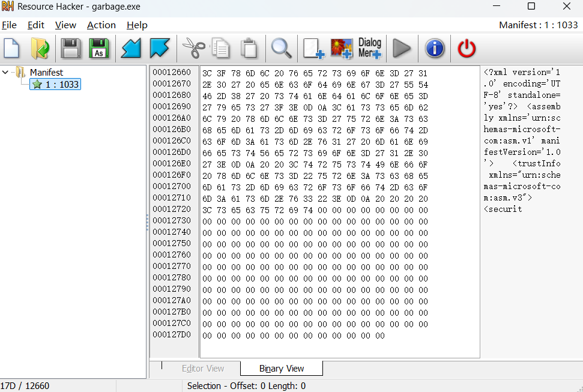
Task: Click the blue down-left arrow flag icon
Action: pyautogui.click(x=131, y=49)
